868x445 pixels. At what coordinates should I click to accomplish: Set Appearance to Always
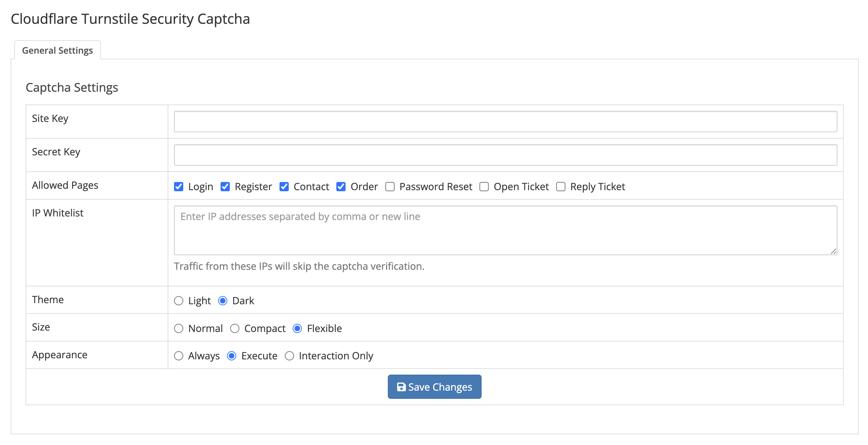[179, 356]
